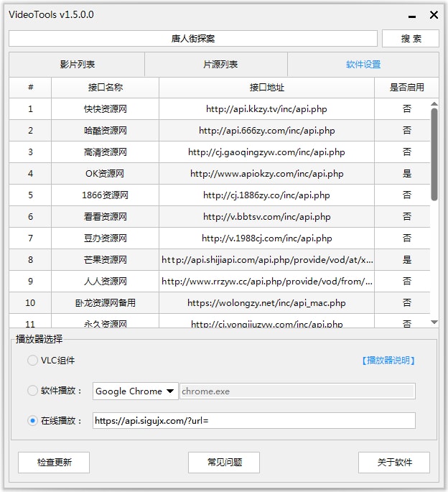Screen dimensions: 448x492
Task: Click the search box containing 唐人街探案
Action: pyautogui.click(x=193, y=39)
